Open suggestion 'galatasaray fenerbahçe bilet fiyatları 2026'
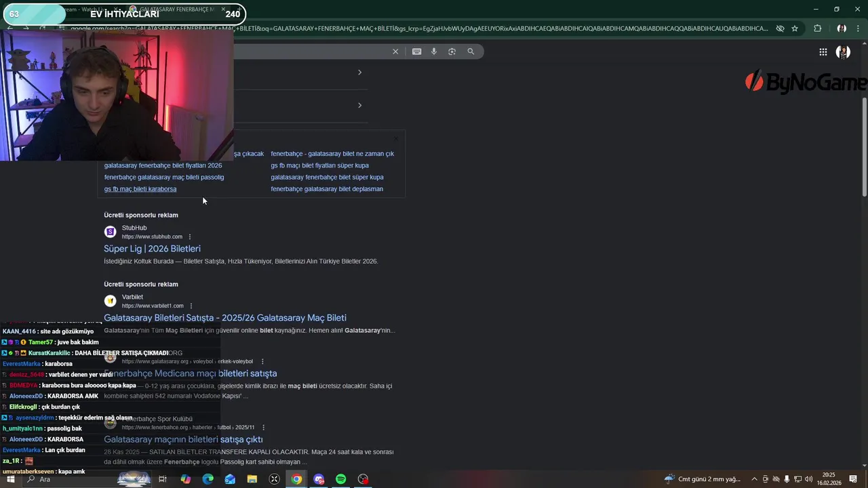Viewport: 868px width, 488px height. point(163,165)
